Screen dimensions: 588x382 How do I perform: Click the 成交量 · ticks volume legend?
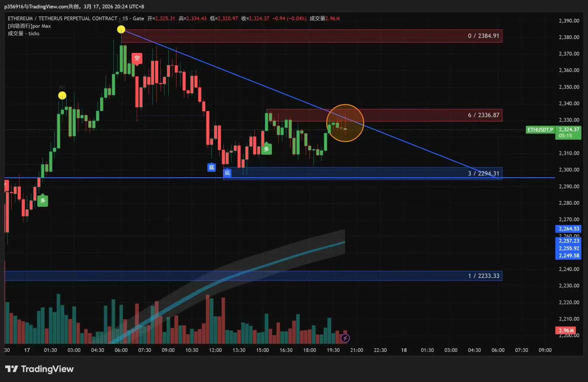click(24, 33)
